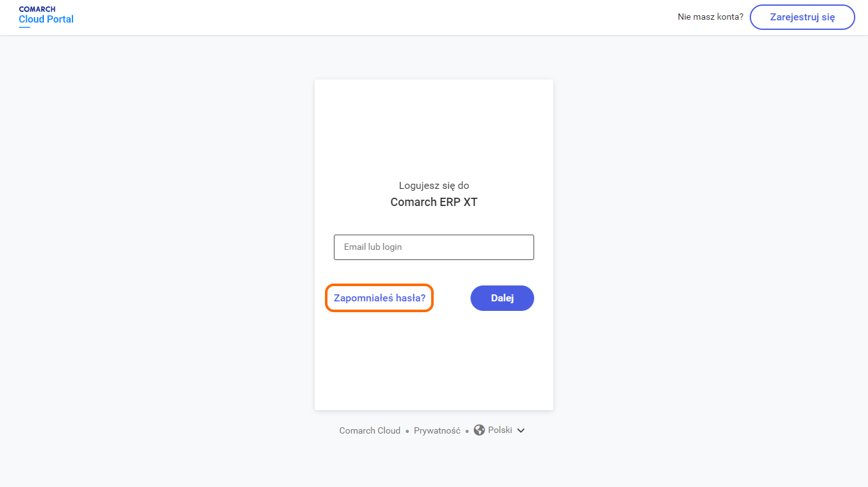868x487 pixels.
Task: Focus the Email lub login field
Action: coord(434,247)
